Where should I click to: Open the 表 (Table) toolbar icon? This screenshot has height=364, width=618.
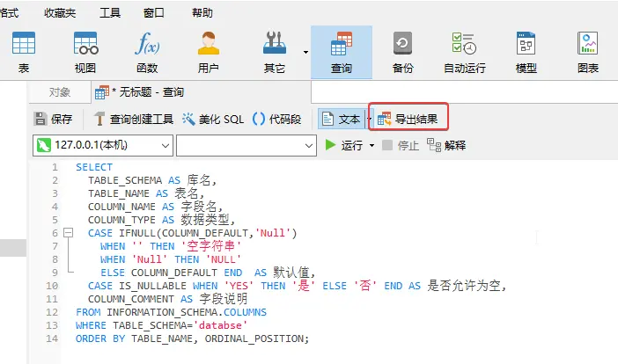click(24, 51)
